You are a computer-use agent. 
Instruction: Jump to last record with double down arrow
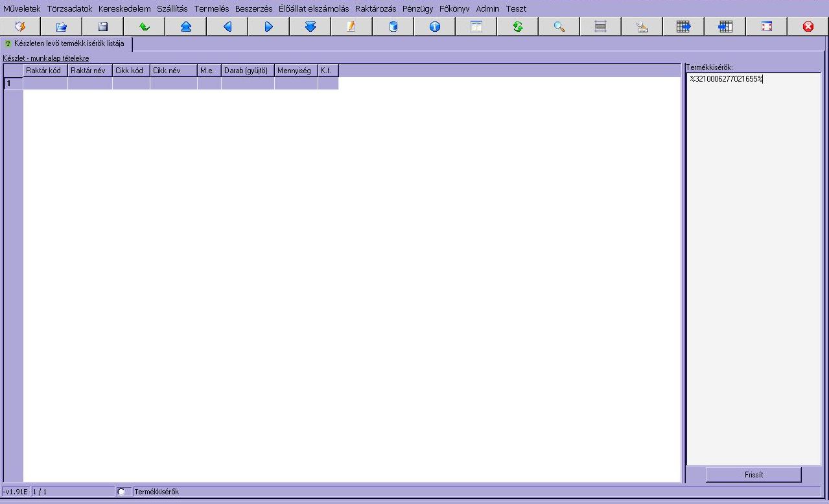pos(310,27)
